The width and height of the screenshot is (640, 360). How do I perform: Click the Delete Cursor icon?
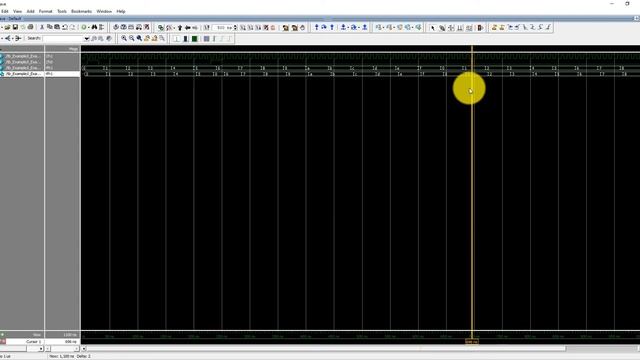point(502,27)
